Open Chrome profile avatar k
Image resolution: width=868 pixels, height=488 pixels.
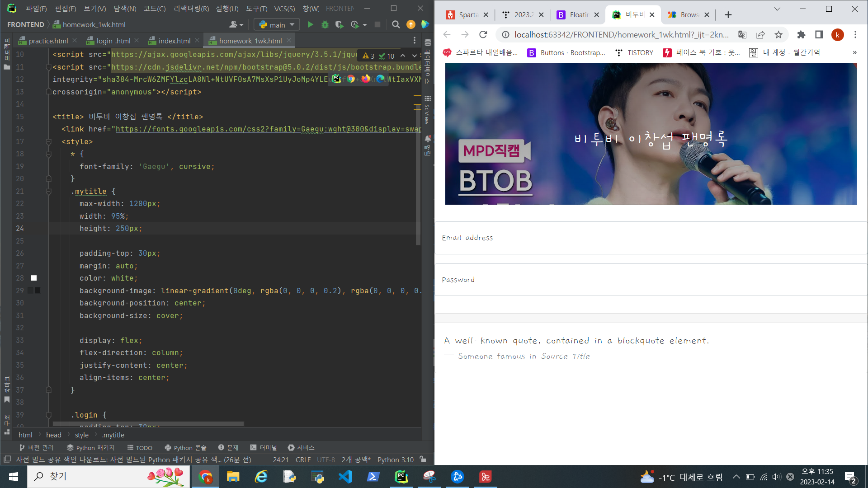tap(837, 34)
